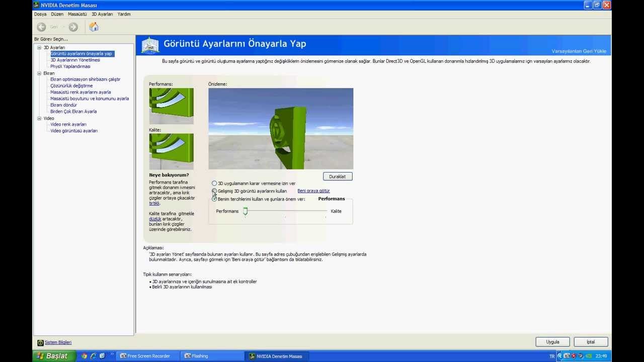
Task: Click 'Varsayılanları Geri Yükle' link
Action: point(579,51)
